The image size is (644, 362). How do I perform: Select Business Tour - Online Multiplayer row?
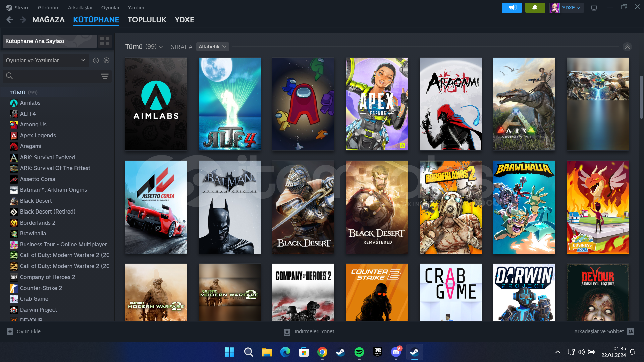click(x=59, y=245)
